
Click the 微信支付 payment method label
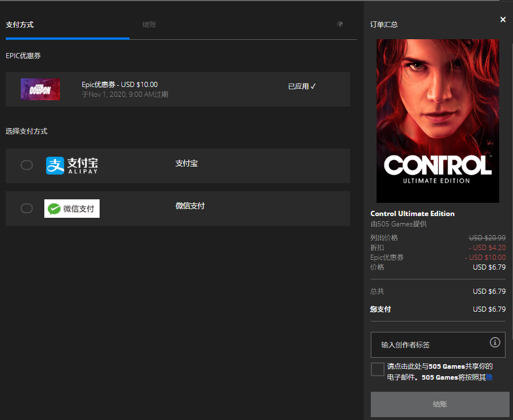190,206
